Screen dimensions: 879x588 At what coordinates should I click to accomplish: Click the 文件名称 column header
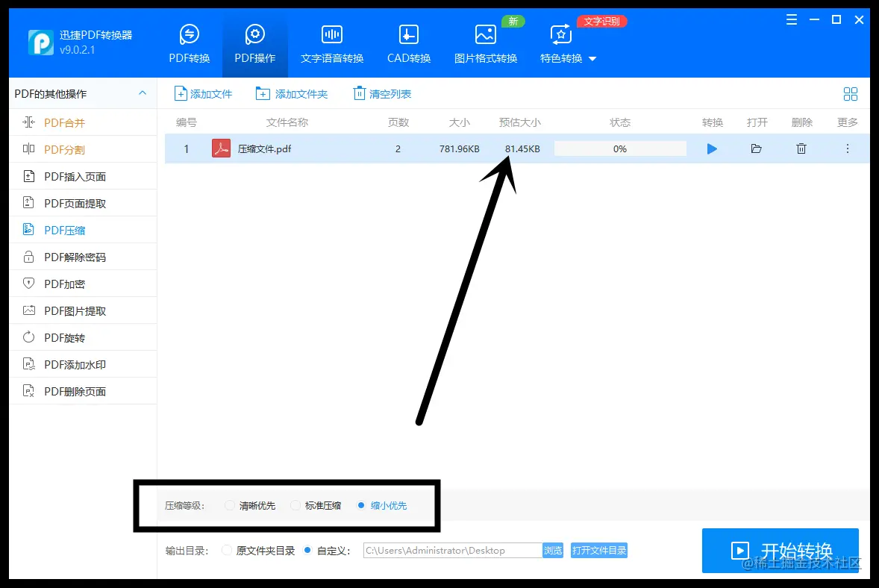(x=287, y=122)
